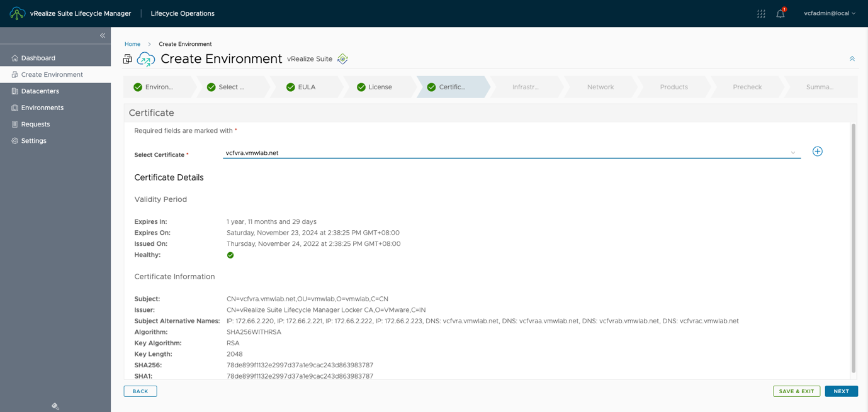Click the SHA1 fingerprint value
The height and width of the screenshot is (412, 868).
(x=300, y=376)
